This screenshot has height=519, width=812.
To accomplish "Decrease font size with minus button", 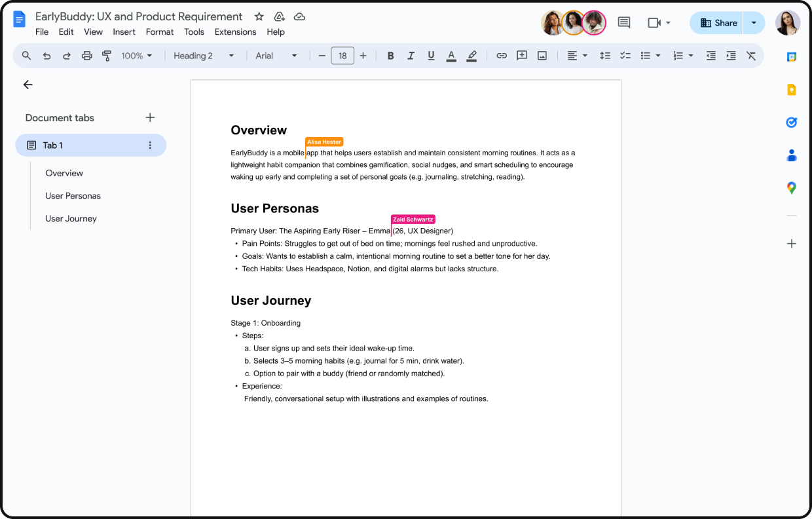I will coord(322,56).
